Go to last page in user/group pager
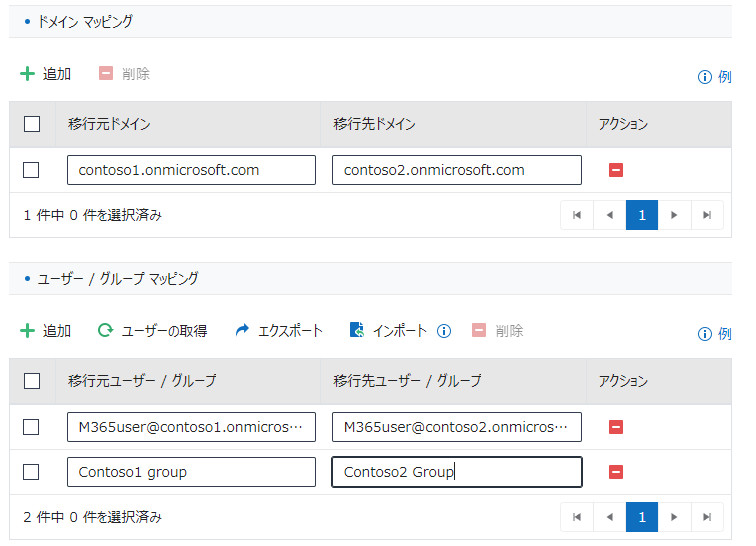 click(707, 517)
